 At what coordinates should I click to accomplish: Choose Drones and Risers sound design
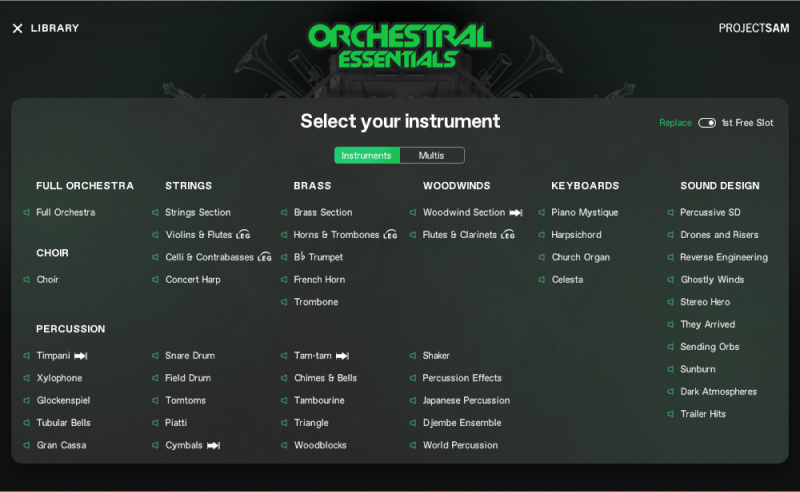click(x=719, y=235)
